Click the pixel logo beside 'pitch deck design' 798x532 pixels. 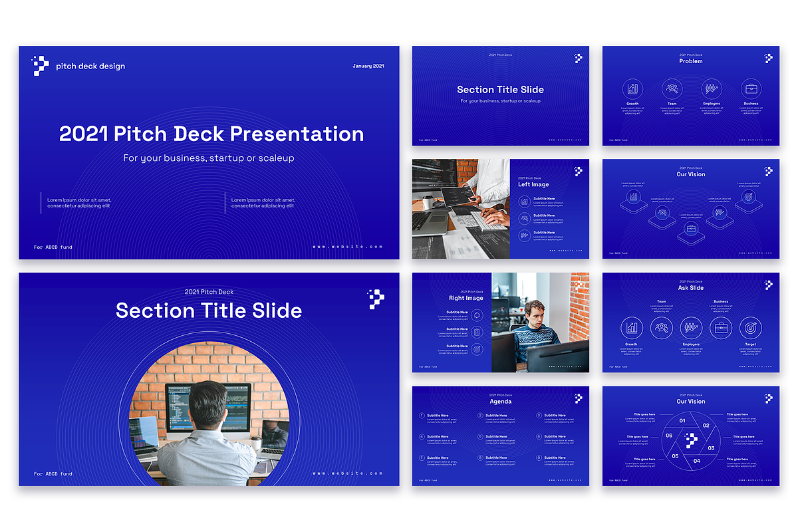40,66
